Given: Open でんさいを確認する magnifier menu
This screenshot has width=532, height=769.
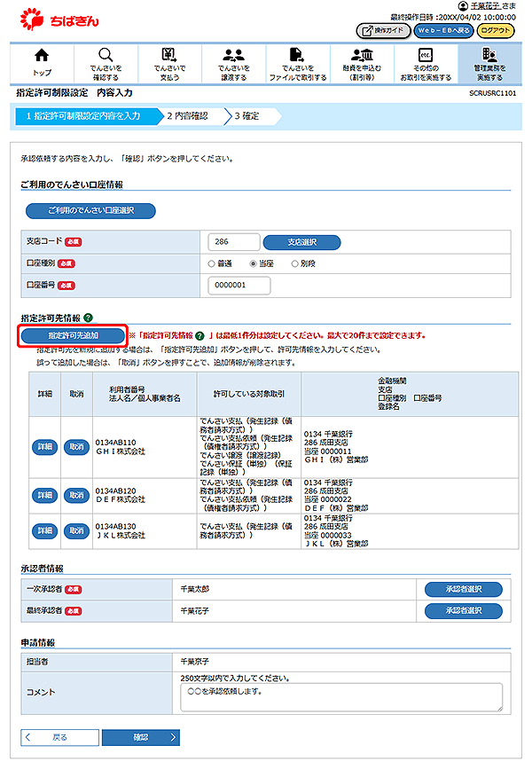Looking at the screenshot, I should click(x=106, y=63).
